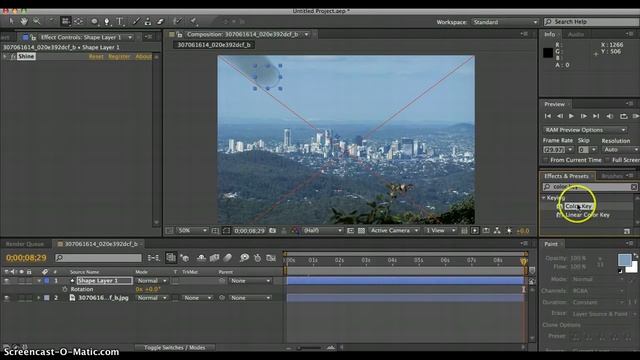Viewport: 640px width, 360px height.
Task: Select the Roto Brush tool
Action: [x=177, y=21]
